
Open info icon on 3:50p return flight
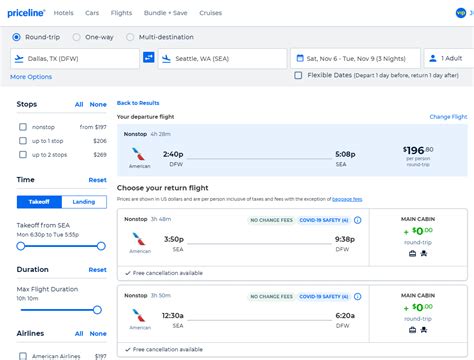[358, 220]
